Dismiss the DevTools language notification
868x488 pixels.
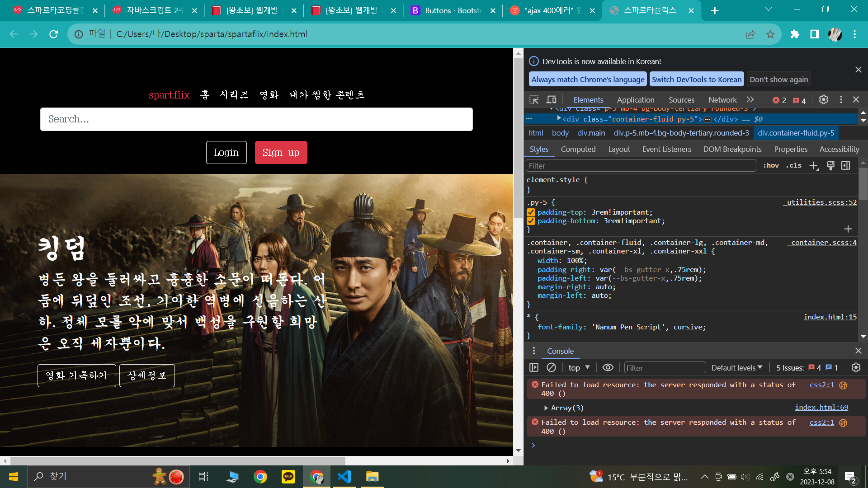859,70
